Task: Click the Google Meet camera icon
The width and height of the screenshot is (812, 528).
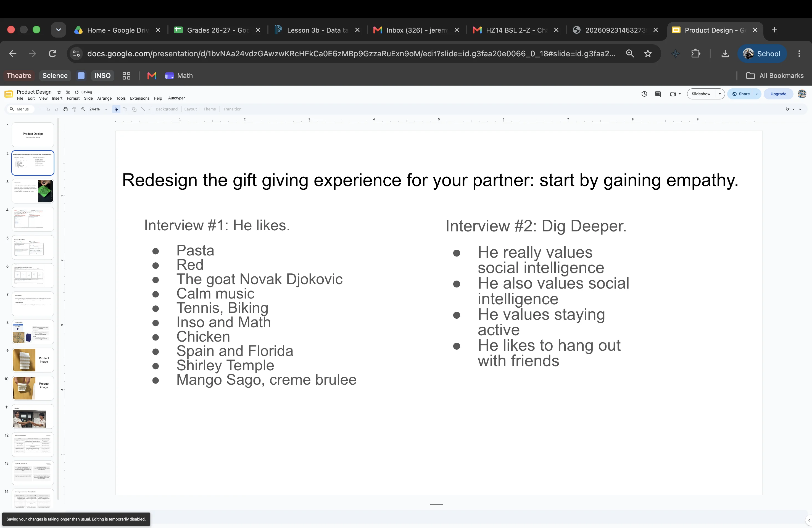Action: point(673,94)
